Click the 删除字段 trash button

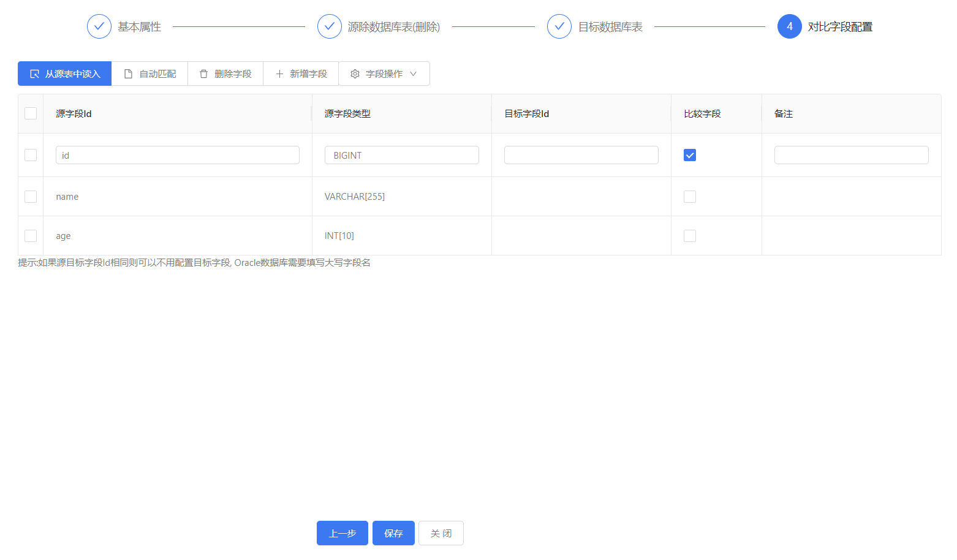click(x=225, y=74)
